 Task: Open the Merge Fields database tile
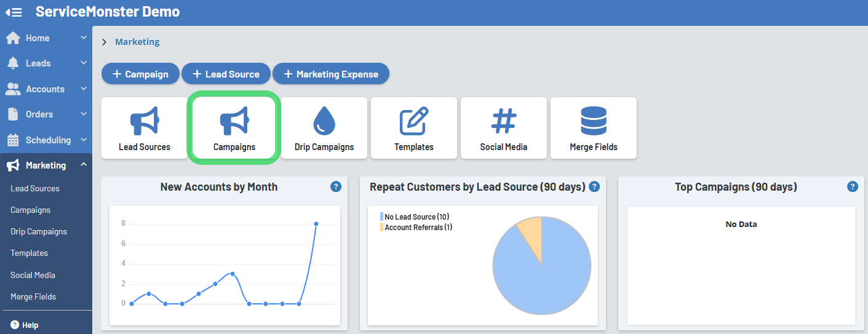593,128
